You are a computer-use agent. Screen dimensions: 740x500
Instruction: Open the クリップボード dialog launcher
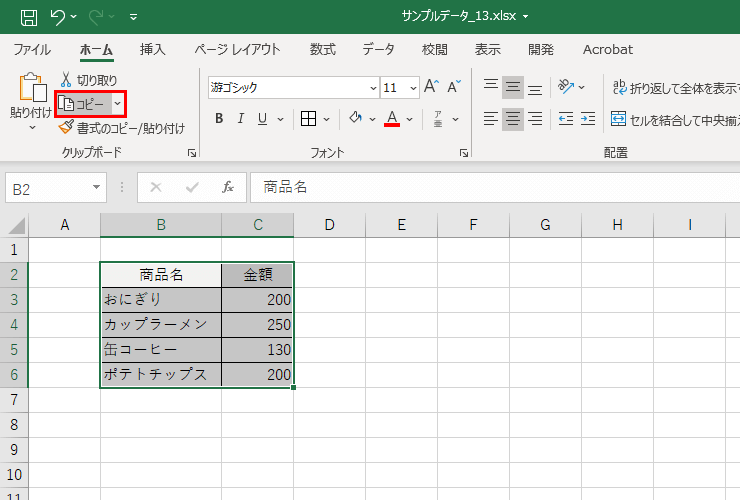[x=192, y=153]
